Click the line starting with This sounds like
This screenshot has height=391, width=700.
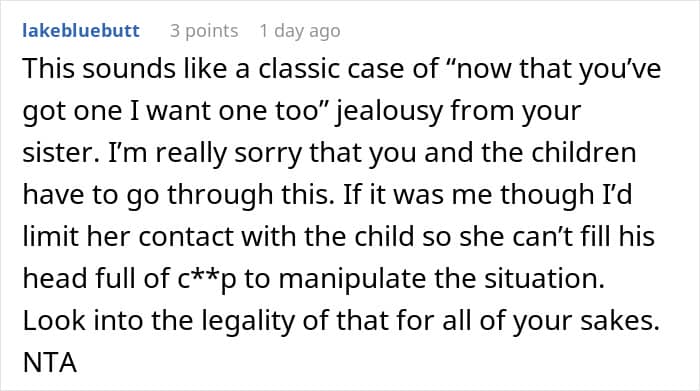pos(342,69)
